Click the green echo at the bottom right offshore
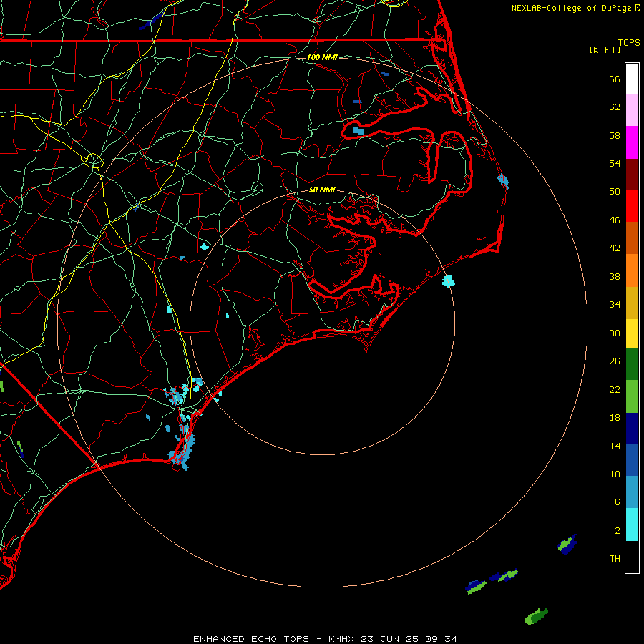This screenshot has width=644, height=644. click(537, 617)
